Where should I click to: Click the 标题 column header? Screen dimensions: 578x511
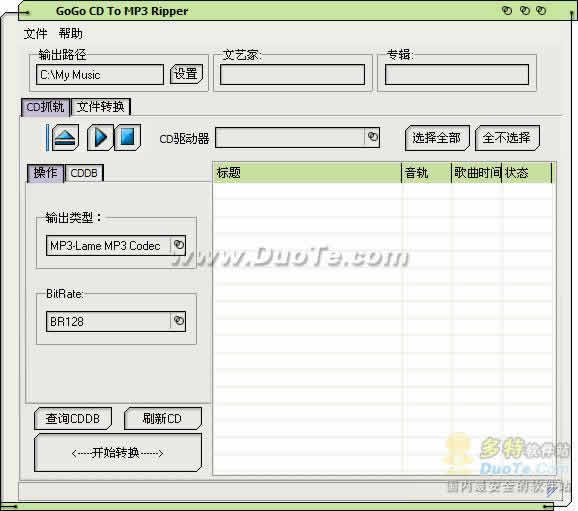(x=307, y=173)
